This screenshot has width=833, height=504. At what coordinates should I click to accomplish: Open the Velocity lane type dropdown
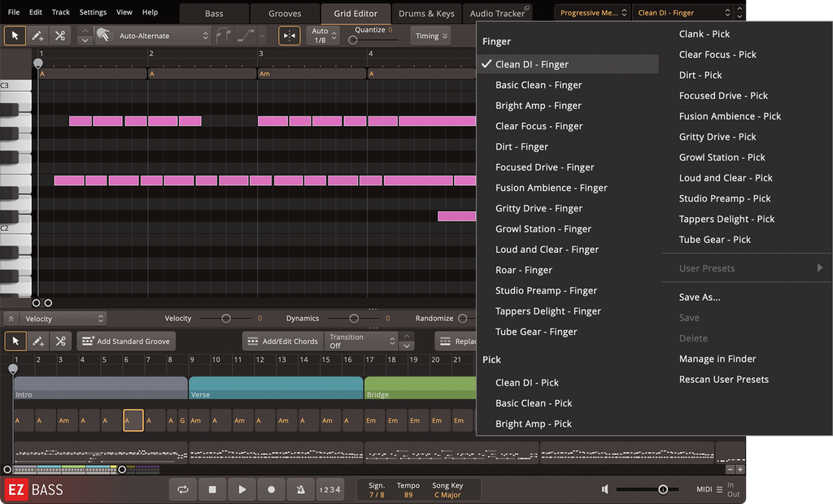(63, 319)
